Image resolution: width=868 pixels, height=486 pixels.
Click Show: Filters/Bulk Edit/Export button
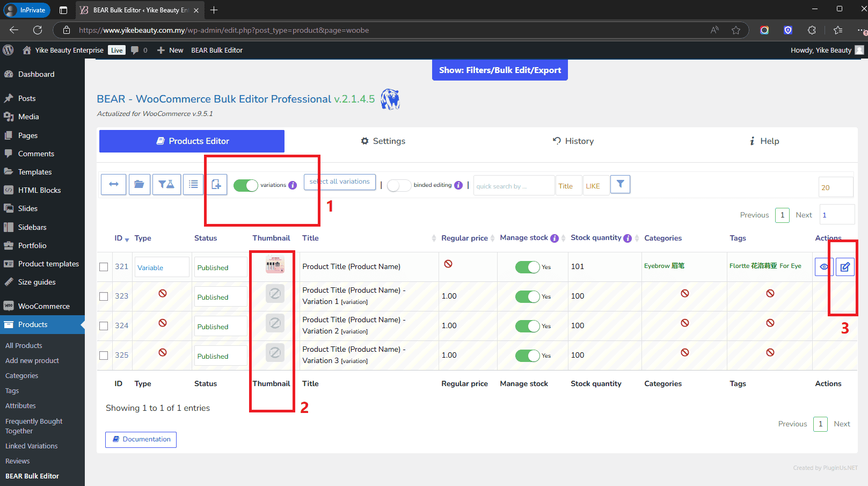coord(500,70)
